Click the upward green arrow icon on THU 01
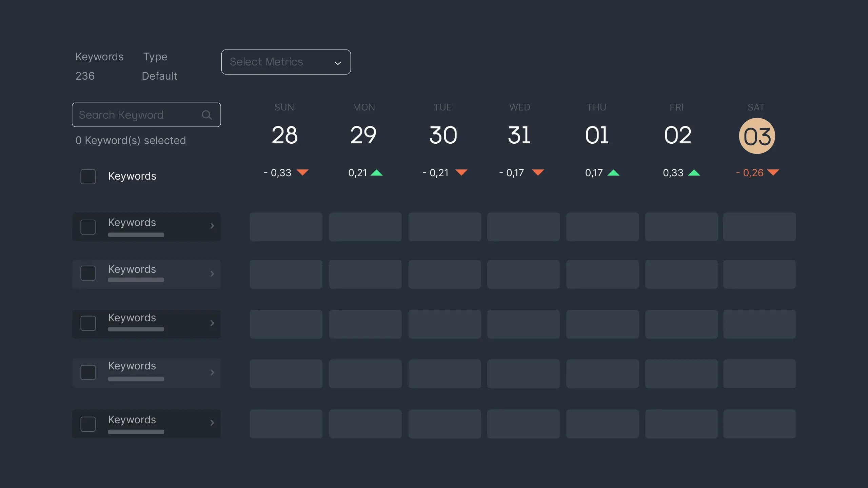The image size is (868, 488). (x=614, y=174)
